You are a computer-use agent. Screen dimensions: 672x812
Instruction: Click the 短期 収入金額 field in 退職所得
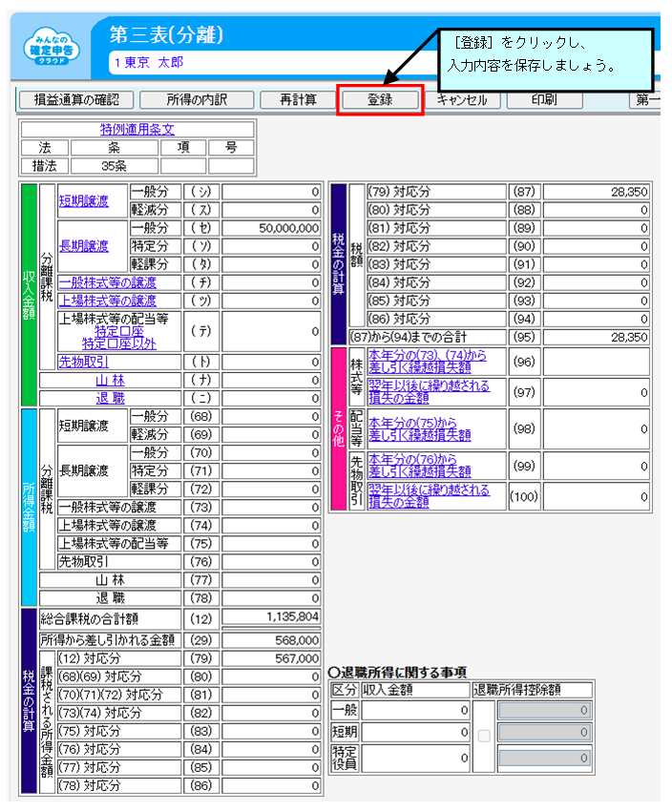pos(415,732)
